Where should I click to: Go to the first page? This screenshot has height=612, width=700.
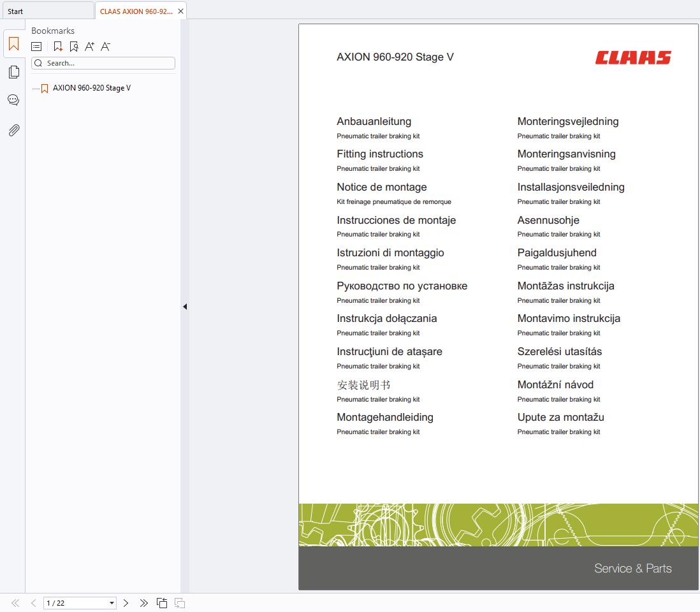(x=15, y=603)
